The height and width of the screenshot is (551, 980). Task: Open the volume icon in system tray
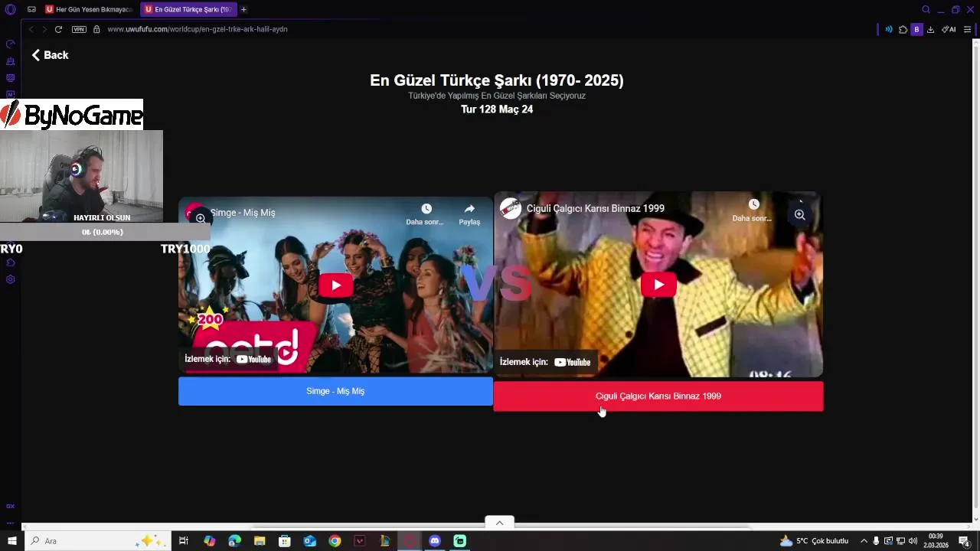coord(913,541)
